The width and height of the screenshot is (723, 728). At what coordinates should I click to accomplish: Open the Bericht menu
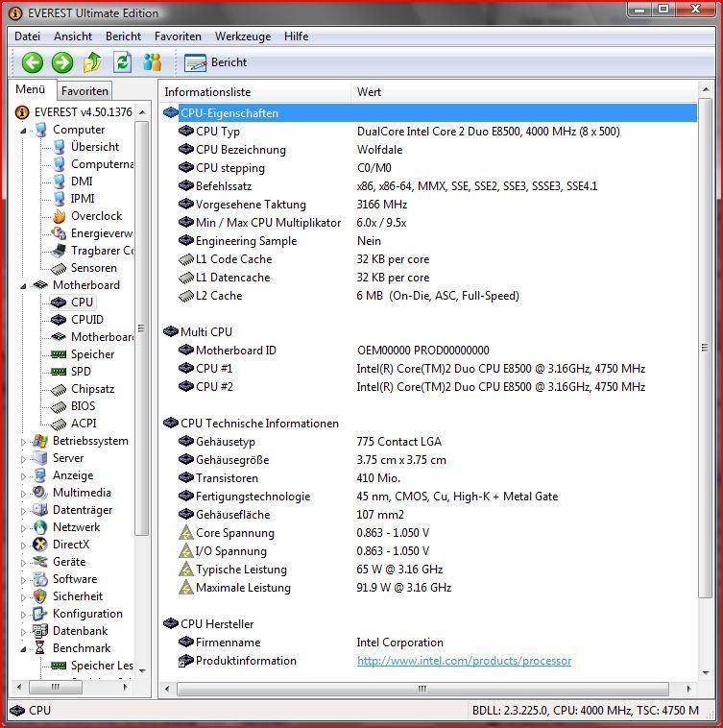[123, 36]
